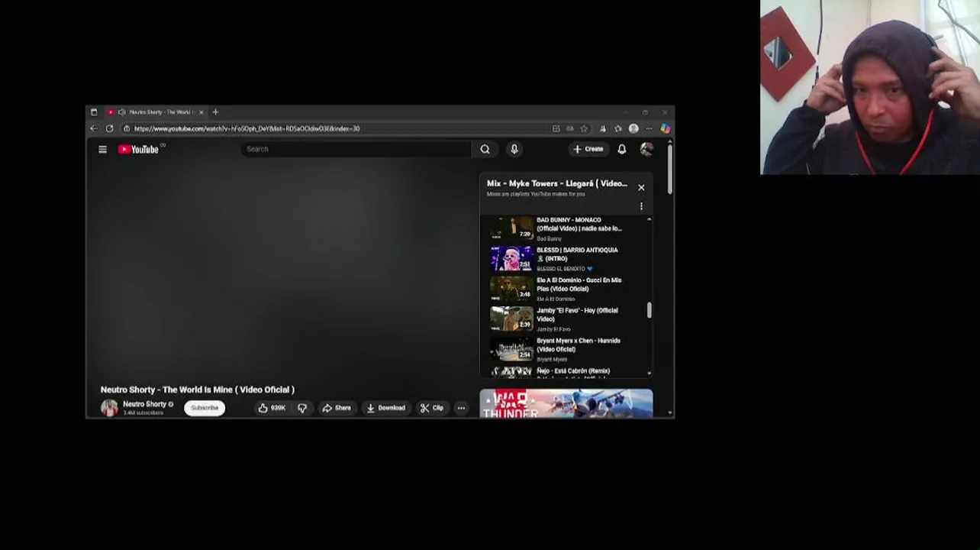Screen dimensions: 980x550
Task: Open Copilot sidebar icon
Action: pos(666,128)
